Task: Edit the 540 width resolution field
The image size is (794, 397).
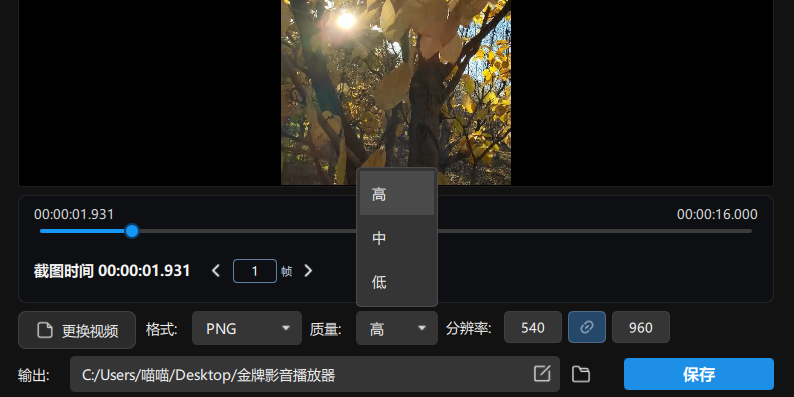Action: (x=533, y=327)
